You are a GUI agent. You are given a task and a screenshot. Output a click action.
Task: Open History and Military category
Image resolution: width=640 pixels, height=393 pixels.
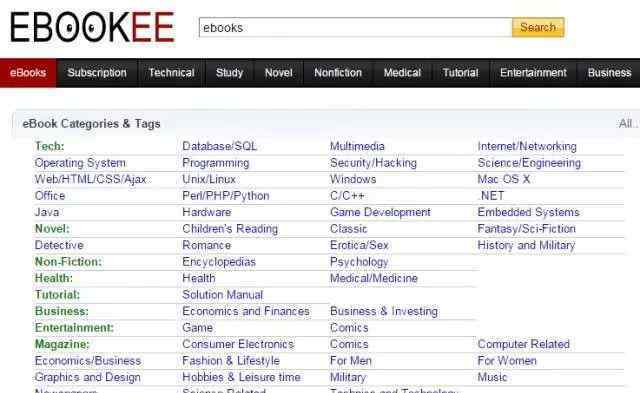pos(526,245)
